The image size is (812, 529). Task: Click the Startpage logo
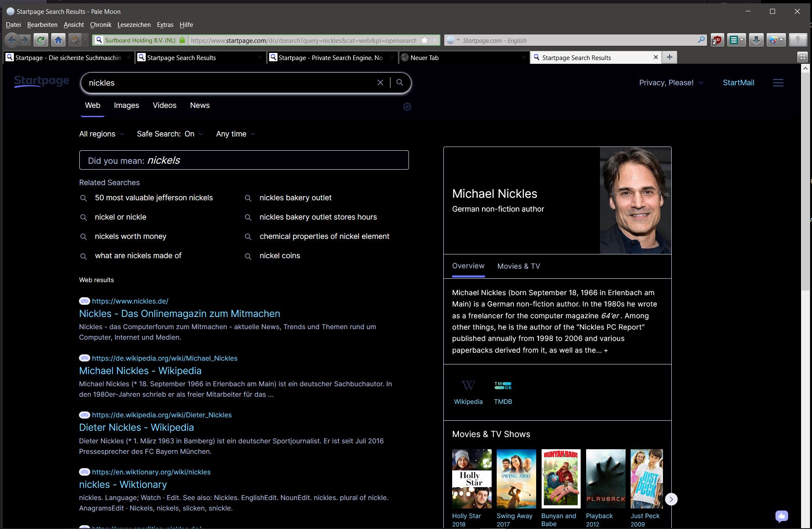tap(42, 81)
